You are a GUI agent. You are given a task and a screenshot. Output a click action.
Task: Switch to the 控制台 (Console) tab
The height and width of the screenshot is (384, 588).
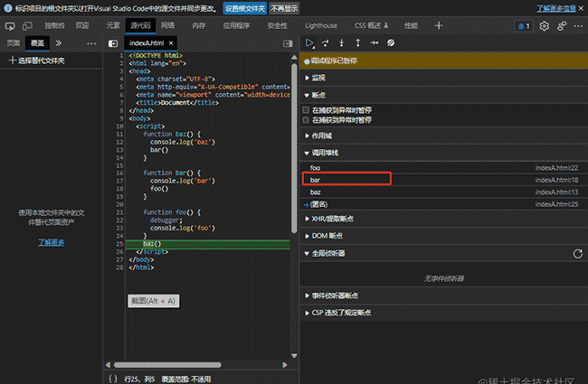(55, 26)
